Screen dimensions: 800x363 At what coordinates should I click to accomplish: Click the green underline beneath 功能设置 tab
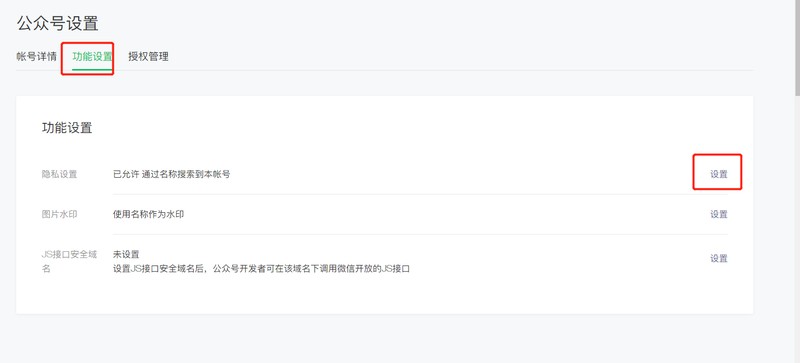[92, 69]
